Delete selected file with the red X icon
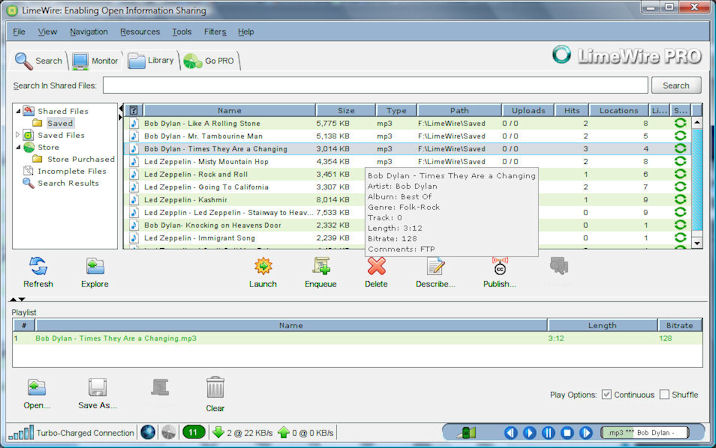The height and width of the screenshot is (448, 716). [x=376, y=266]
